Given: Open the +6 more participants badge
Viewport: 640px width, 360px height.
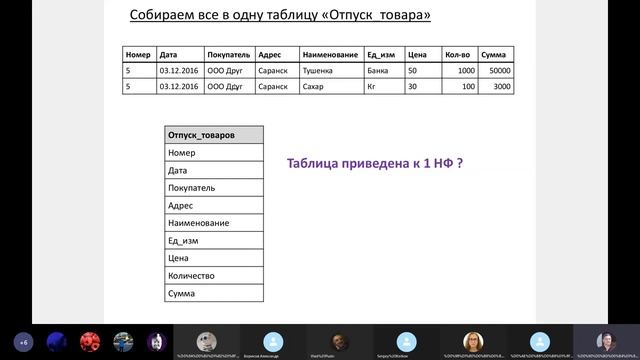Looking at the screenshot, I should click(x=24, y=342).
